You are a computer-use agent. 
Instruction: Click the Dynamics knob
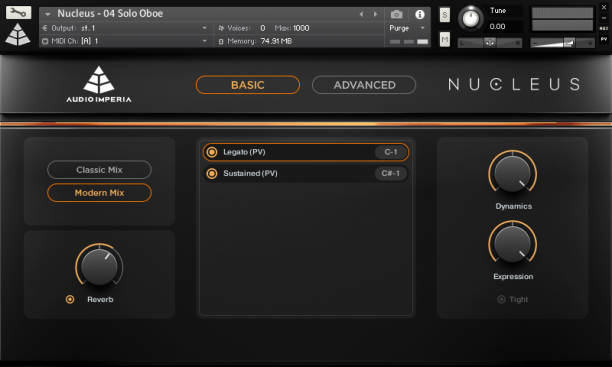point(512,173)
